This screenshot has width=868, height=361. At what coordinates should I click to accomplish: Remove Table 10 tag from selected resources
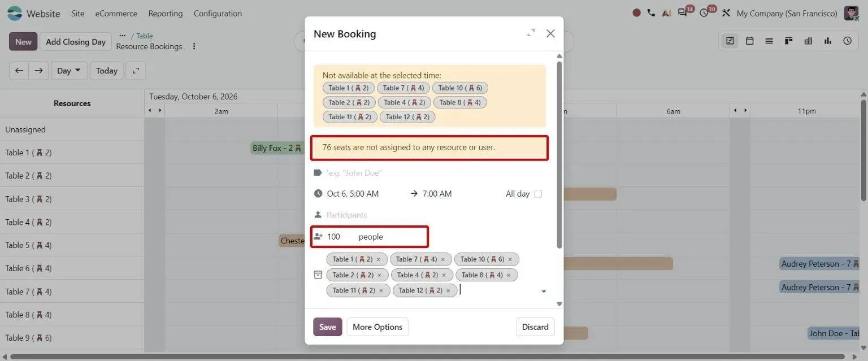click(x=510, y=260)
